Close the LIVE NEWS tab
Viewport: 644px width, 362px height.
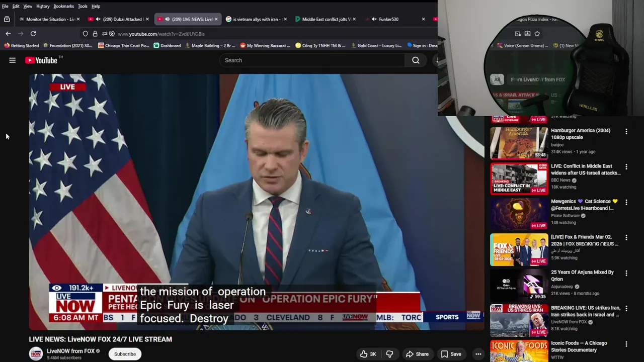(x=216, y=19)
